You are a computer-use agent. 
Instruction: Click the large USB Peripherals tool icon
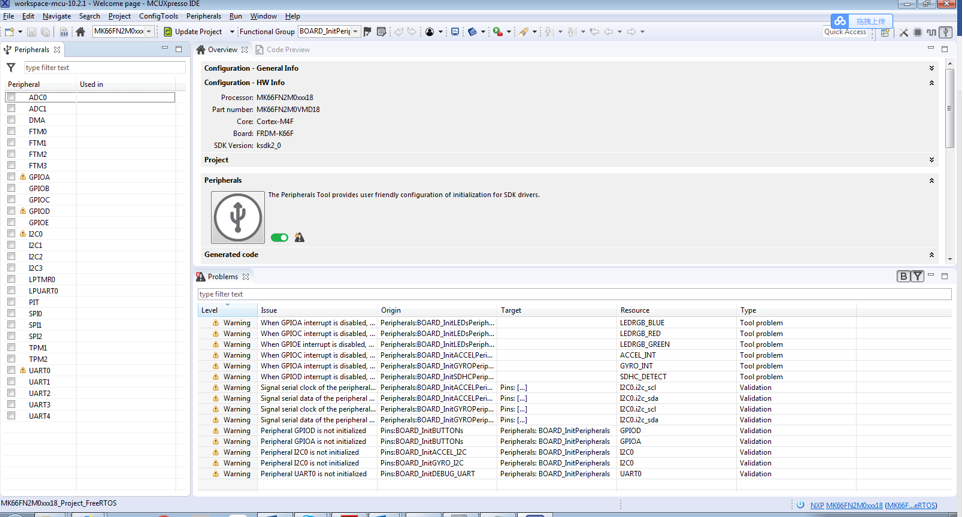point(238,217)
